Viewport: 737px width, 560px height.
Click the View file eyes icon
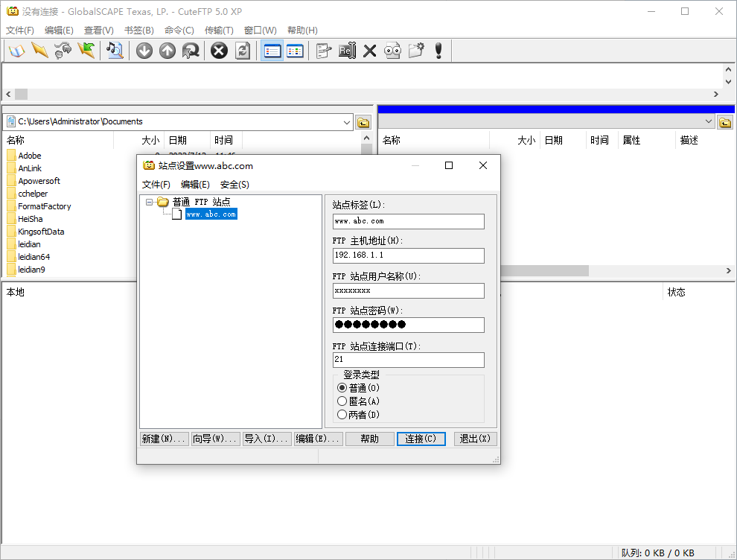pyautogui.click(x=393, y=51)
